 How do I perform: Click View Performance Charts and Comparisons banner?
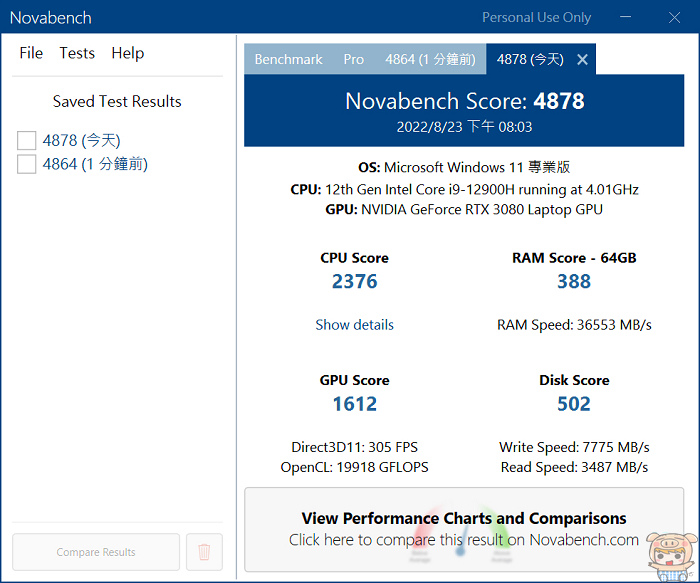pos(464,529)
